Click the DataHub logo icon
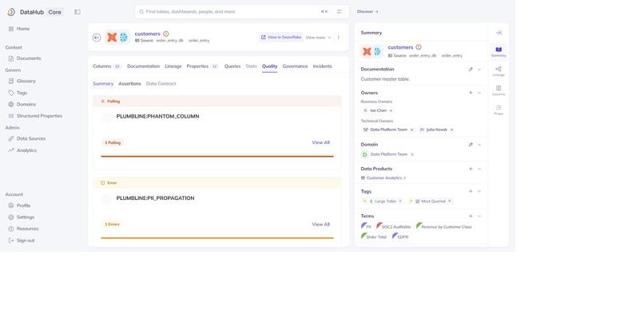This screenshot has height=315, width=644. tap(11, 12)
